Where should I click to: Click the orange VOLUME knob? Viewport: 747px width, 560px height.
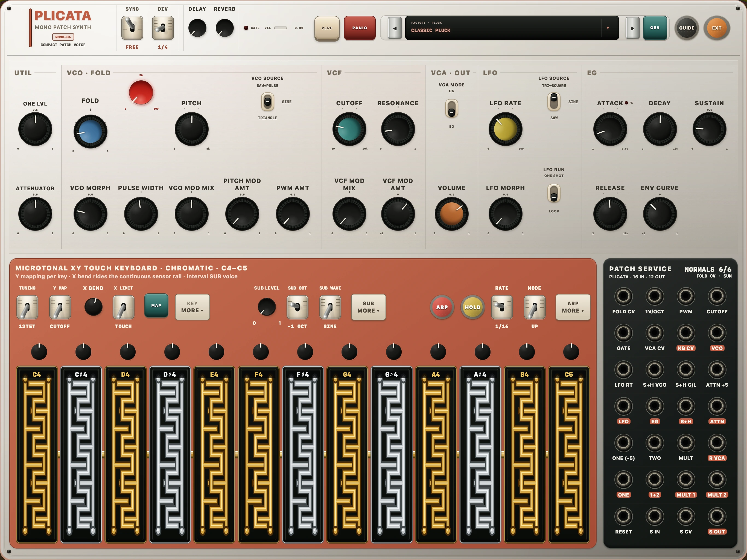click(451, 214)
